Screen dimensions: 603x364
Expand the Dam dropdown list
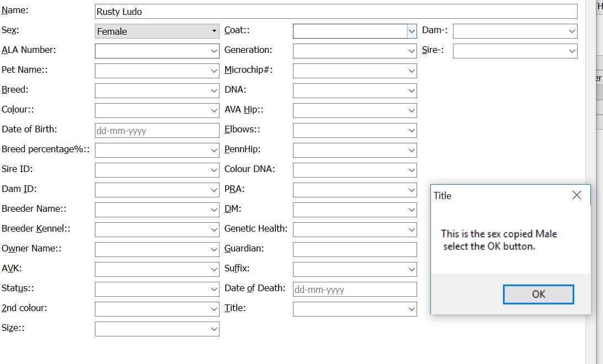pyautogui.click(x=572, y=31)
